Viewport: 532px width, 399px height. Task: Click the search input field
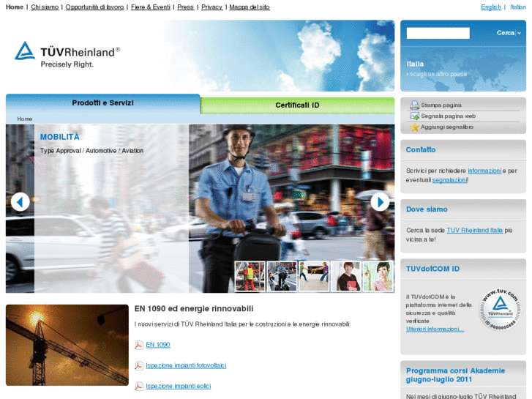pos(438,33)
